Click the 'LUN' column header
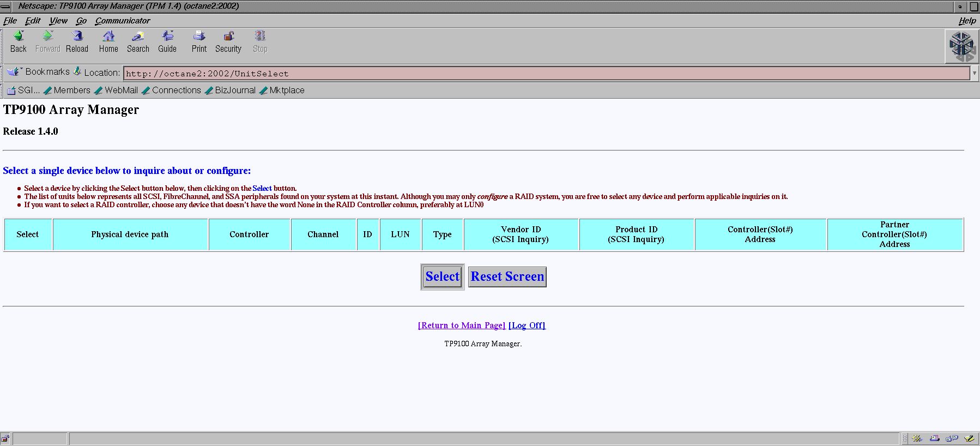 coord(400,234)
